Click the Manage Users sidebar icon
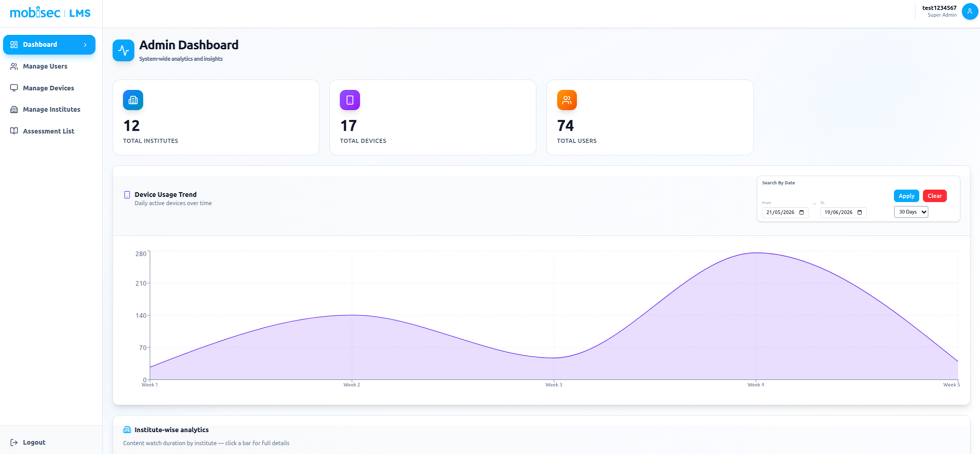980x454 pixels. (14, 66)
